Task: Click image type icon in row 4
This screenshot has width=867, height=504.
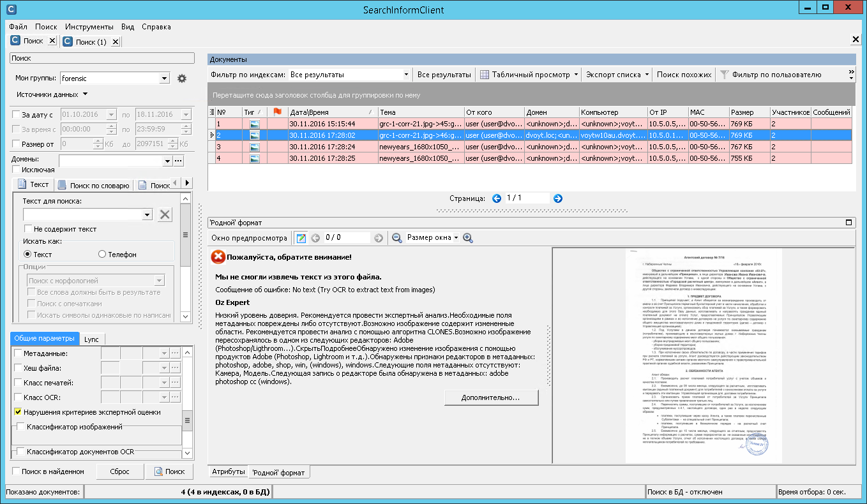Action: (x=255, y=158)
